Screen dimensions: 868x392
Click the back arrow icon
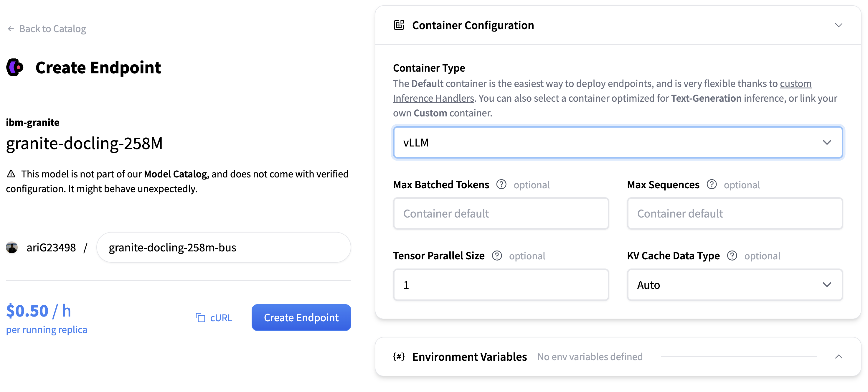tap(11, 29)
